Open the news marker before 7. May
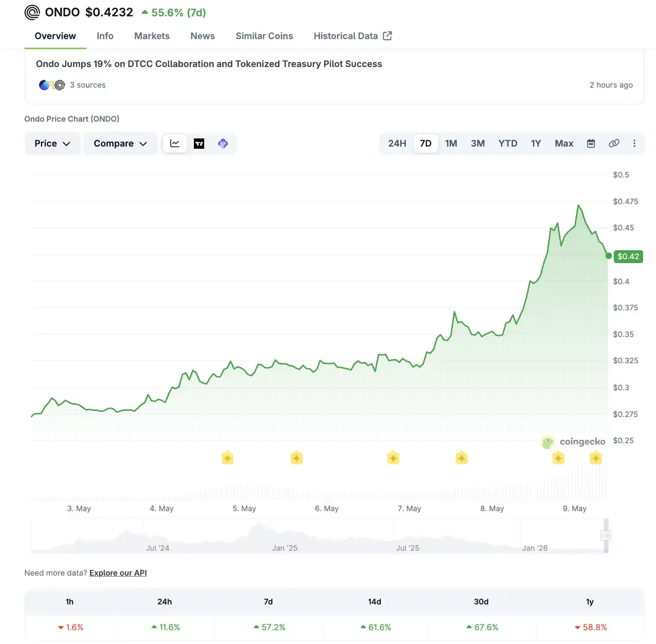Screen dimensions: 656x644 click(393, 458)
